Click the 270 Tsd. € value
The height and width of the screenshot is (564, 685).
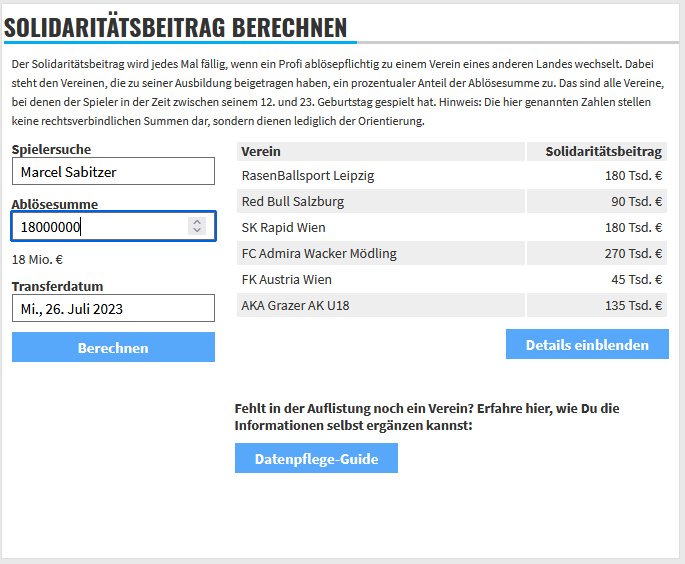633,253
